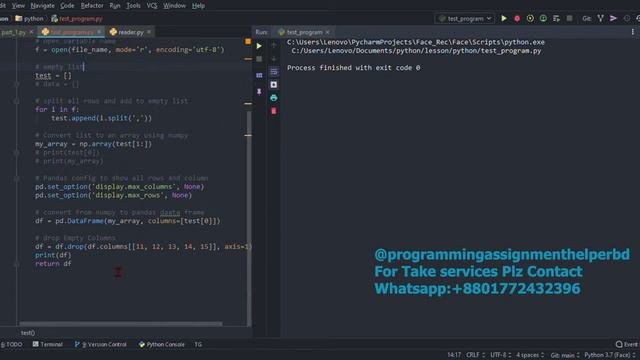
Task: Close the reader.py tab
Action: (149, 31)
